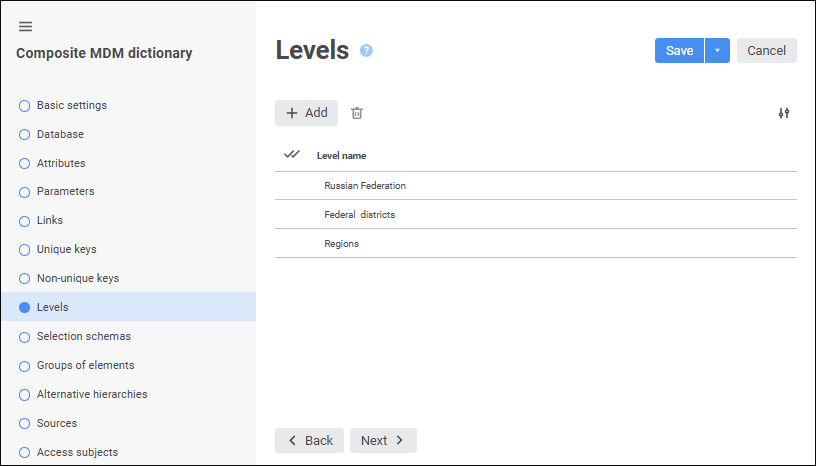Go to the Parameters section
This screenshot has height=466, width=816.
(x=65, y=191)
